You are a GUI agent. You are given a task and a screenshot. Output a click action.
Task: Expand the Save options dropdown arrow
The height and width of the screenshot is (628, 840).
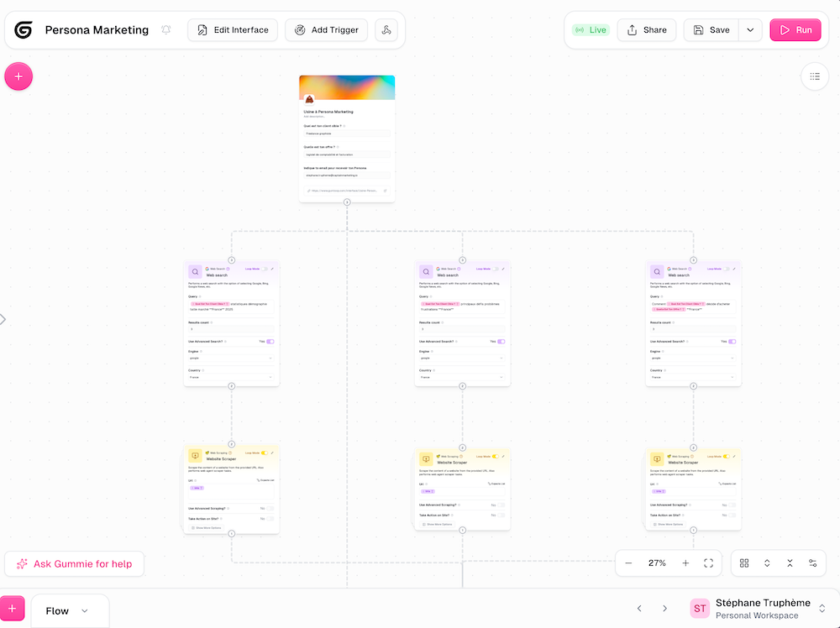pyautogui.click(x=750, y=30)
